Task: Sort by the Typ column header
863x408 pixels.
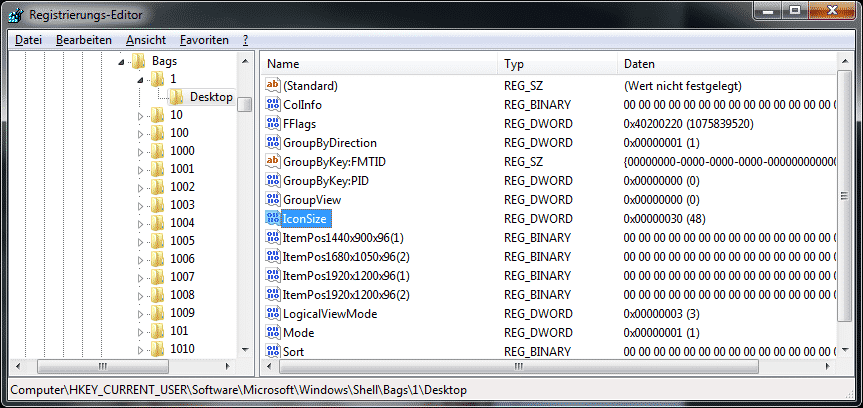Action: click(x=558, y=64)
